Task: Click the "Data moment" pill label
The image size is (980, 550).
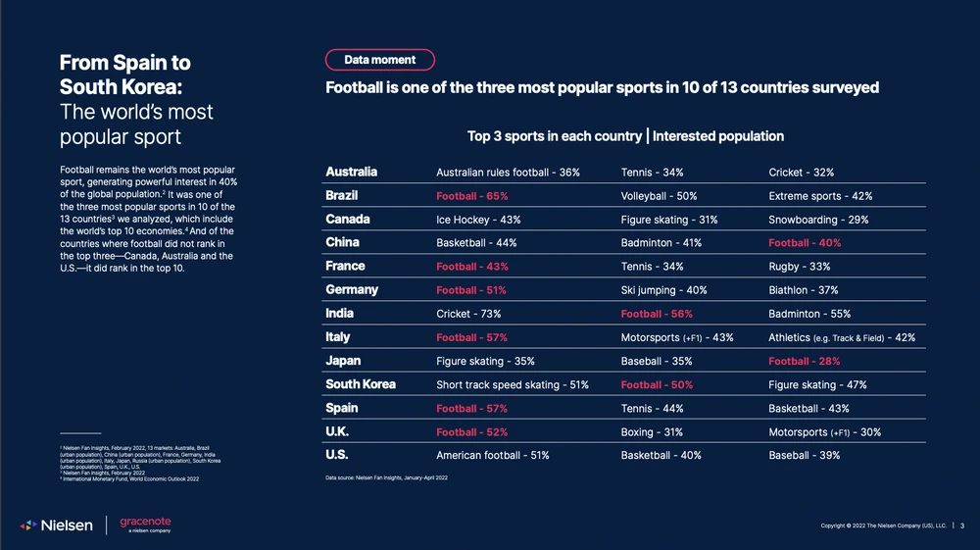Action: pos(379,60)
